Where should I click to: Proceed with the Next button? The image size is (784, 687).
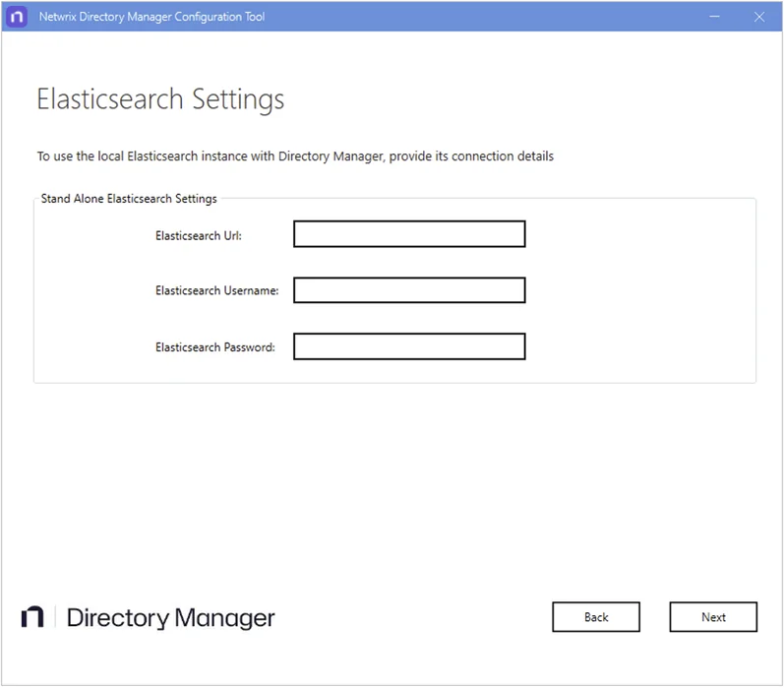pos(713,616)
